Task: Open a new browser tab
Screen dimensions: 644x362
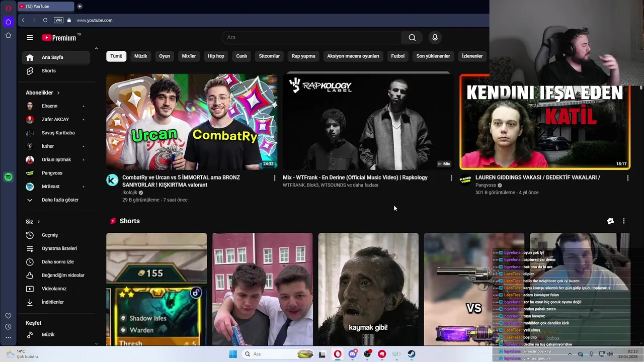Action: (x=79, y=7)
